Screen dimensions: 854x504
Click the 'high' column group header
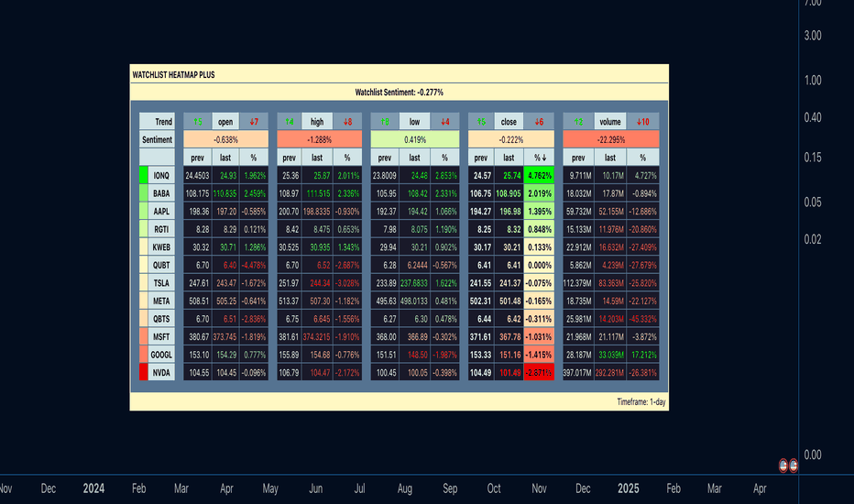coord(317,122)
